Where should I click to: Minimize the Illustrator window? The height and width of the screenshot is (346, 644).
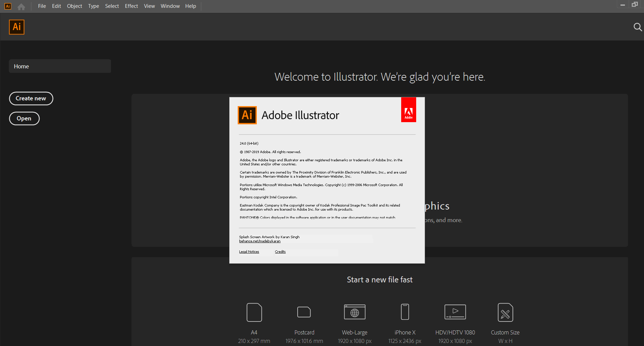[623, 5]
